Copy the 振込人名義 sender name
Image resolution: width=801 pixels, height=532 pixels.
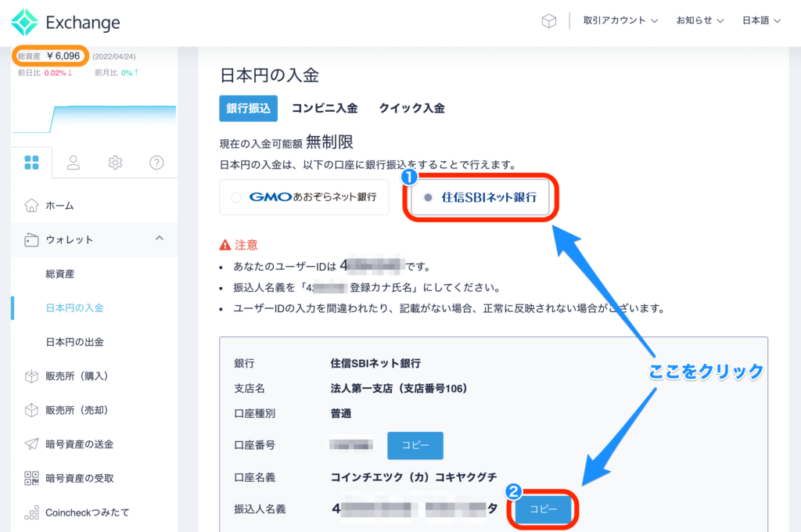click(543, 509)
